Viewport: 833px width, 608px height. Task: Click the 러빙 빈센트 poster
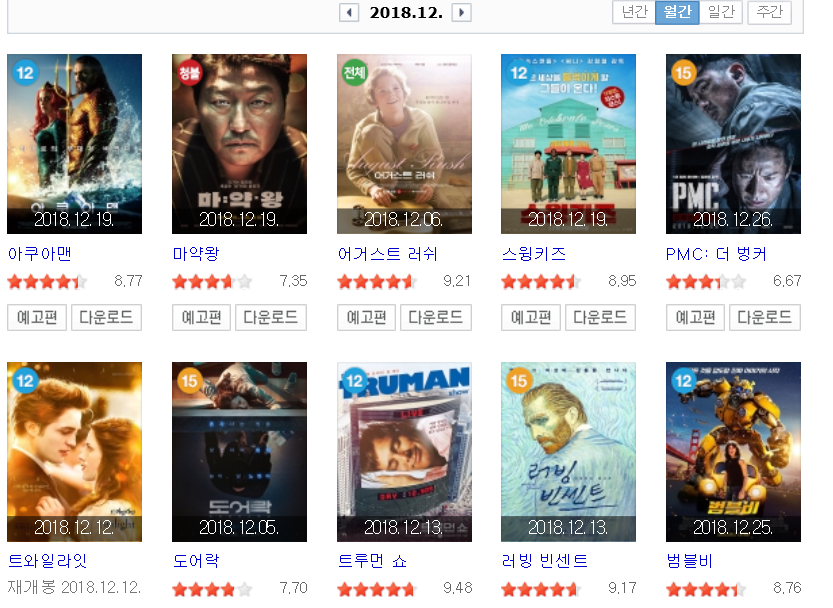(568, 452)
